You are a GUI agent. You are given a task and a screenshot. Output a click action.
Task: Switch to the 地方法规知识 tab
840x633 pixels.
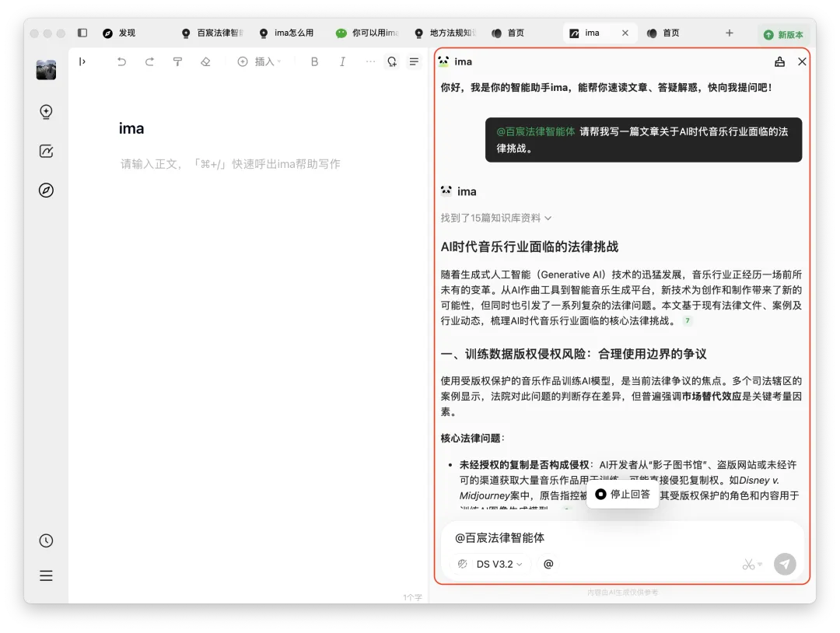coord(446,33)
